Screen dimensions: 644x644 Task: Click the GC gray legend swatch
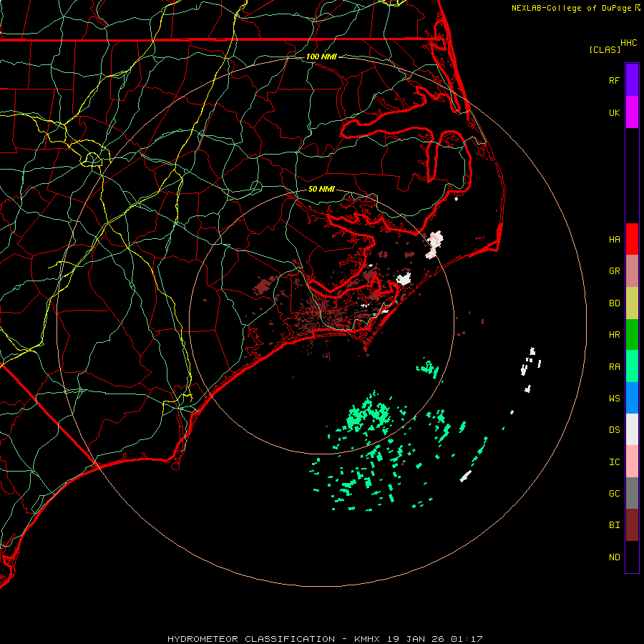coord(632,493)
